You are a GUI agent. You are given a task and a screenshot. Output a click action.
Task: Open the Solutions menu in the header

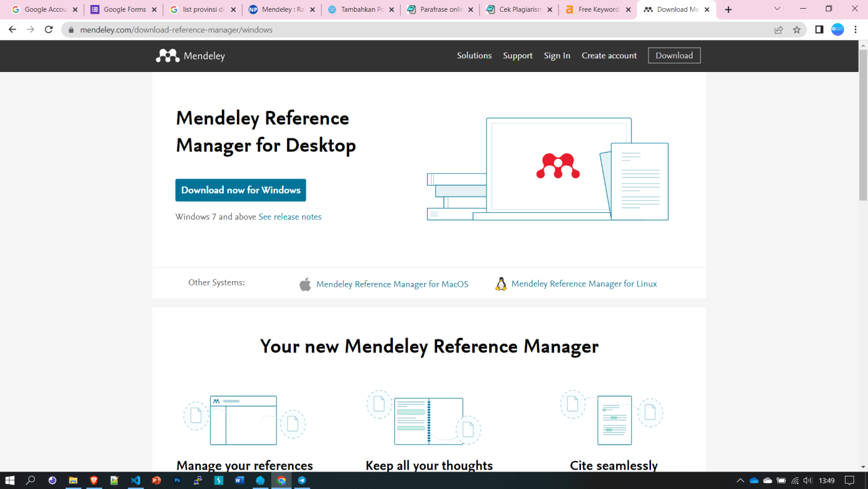tap(474, 56)
